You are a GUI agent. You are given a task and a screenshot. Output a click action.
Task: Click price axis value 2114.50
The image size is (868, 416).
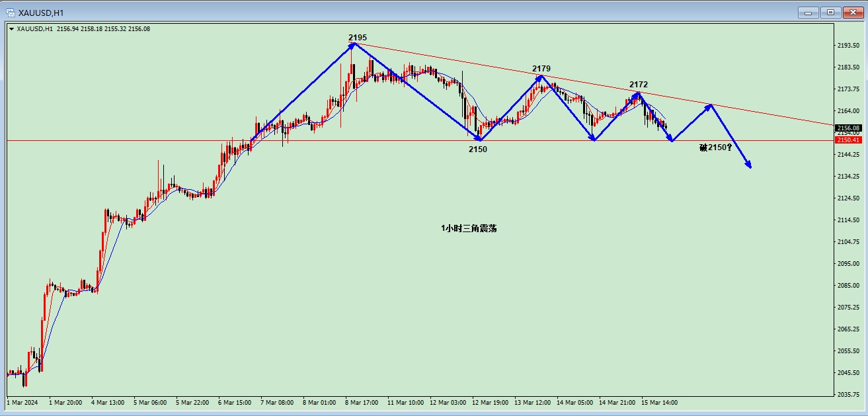[849, 220]
